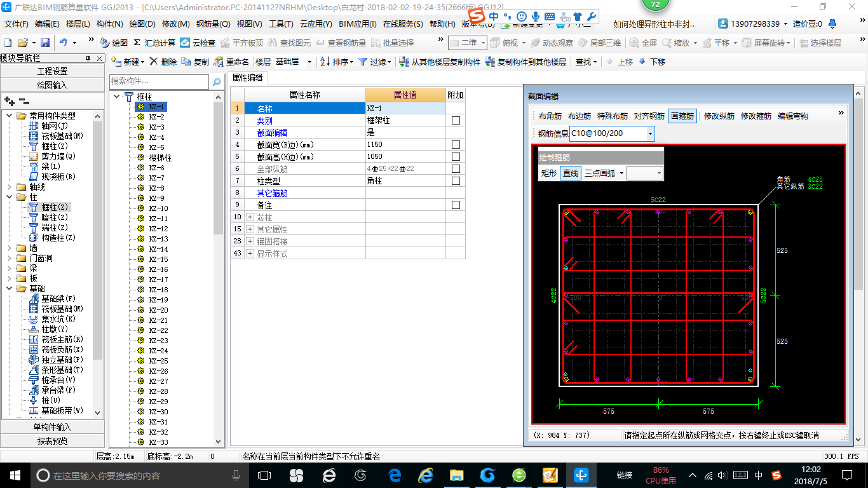
Task: Click the 工程设置 button
Action: pyautogui.click(x=52, y=71)
